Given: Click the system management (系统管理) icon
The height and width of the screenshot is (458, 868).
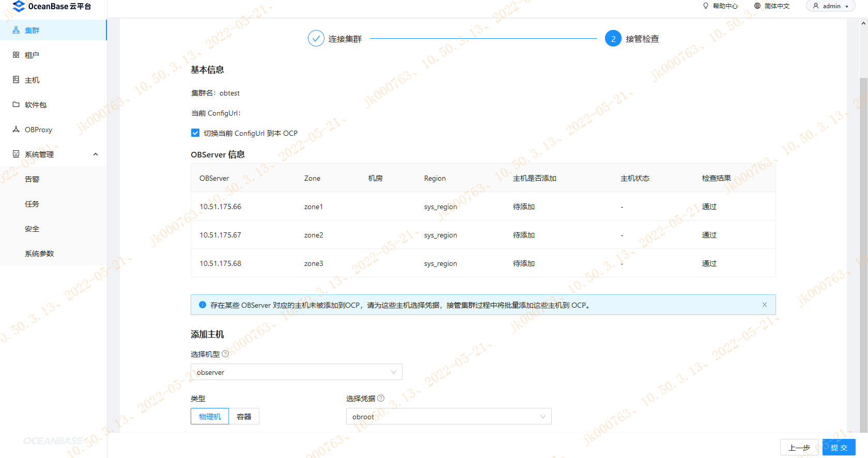Looking at the screenshot, I should coord(16,154).
